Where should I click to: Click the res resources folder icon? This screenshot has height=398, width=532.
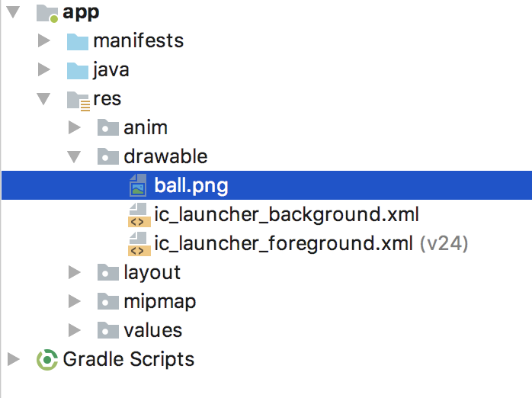(x=79, y=101)
